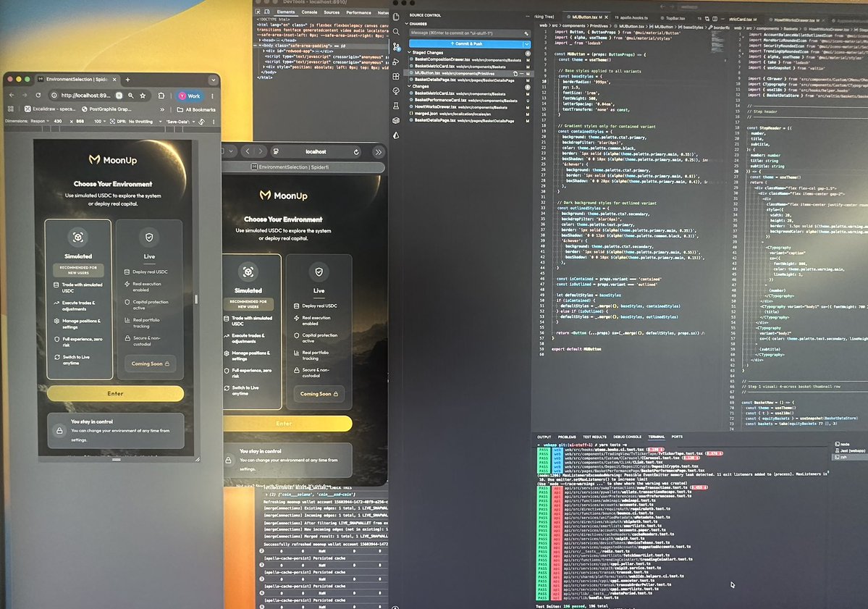868x609 pixels.
Task: Click the open file icon on MUButton.tsx row
Action: click(515, 73)
